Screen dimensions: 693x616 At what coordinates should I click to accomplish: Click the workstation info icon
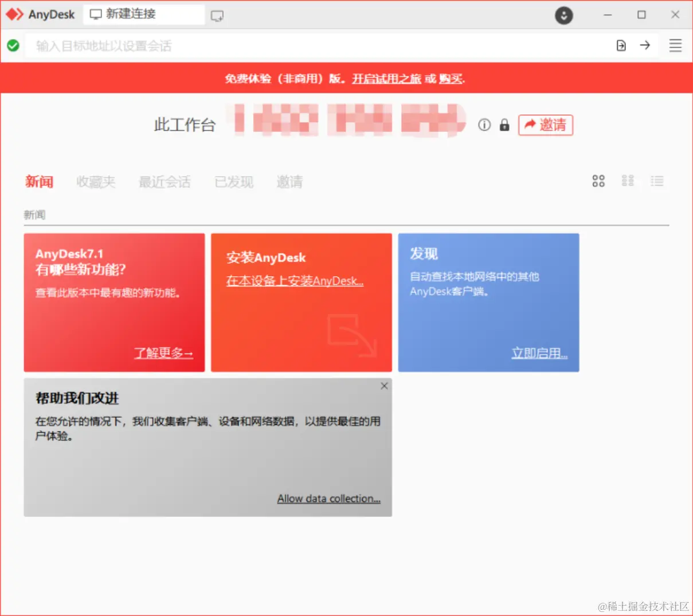tap(484, 125)
